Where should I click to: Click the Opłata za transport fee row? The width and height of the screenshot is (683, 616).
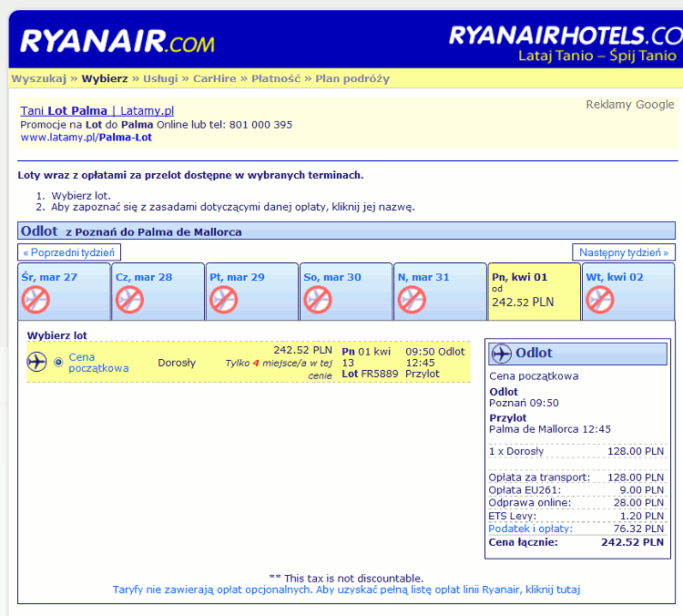[x=576, y=477]
